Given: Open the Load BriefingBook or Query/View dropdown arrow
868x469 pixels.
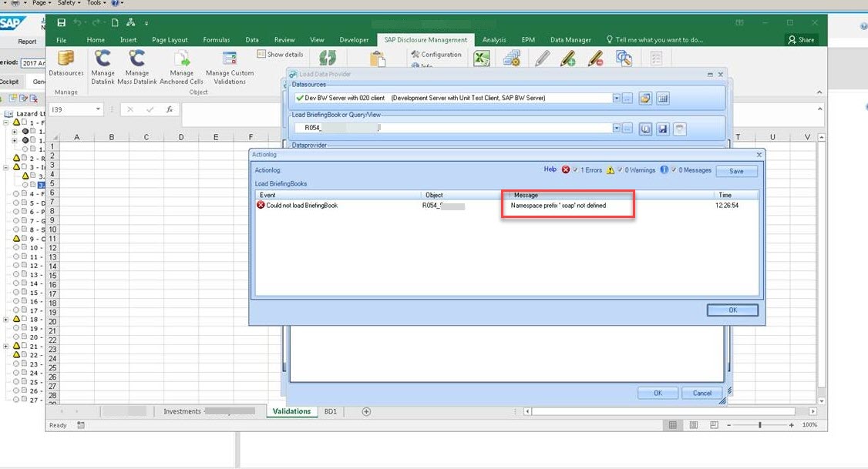Looking at the screenshot, I should [616, 128].
